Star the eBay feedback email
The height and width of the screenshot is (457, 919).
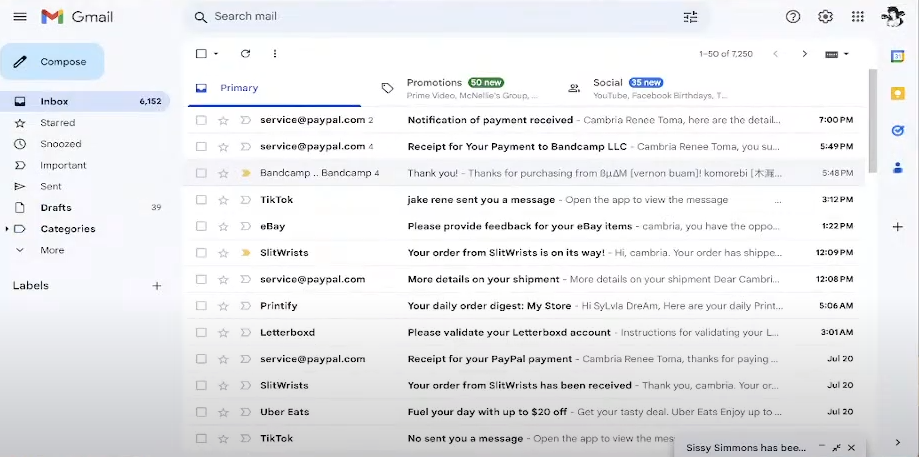coord(223,226)
